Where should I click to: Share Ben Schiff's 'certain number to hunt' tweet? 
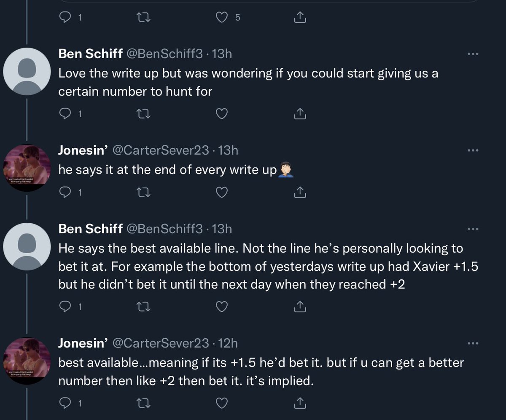click(x=299, y=114)
